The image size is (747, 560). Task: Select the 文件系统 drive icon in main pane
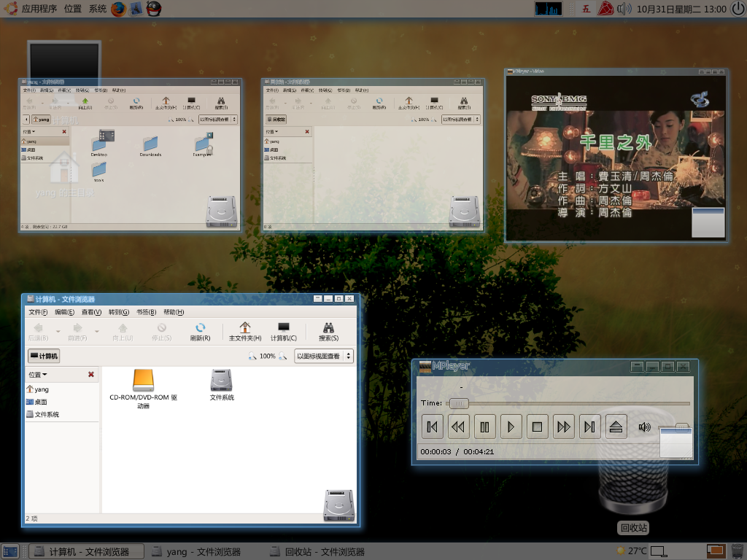pyautogui.click(x=222, y=385)
